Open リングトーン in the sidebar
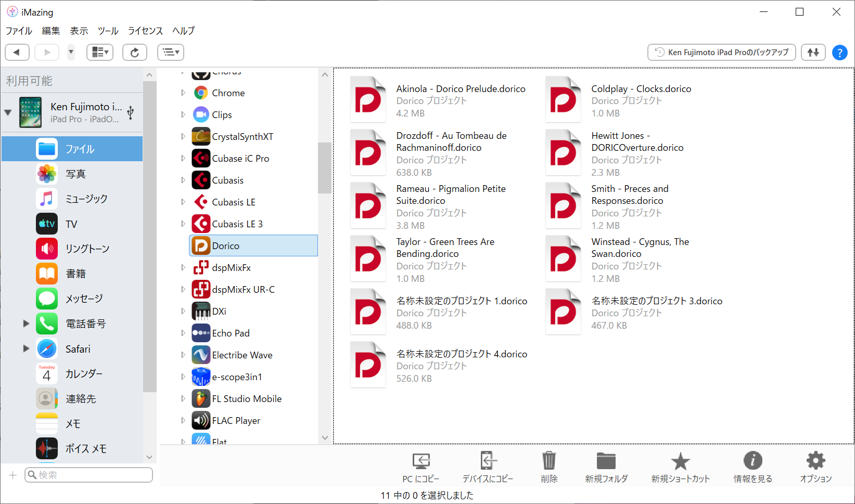Image resolution: width=855 pixels, height=504 pixels. click(72, 249)
